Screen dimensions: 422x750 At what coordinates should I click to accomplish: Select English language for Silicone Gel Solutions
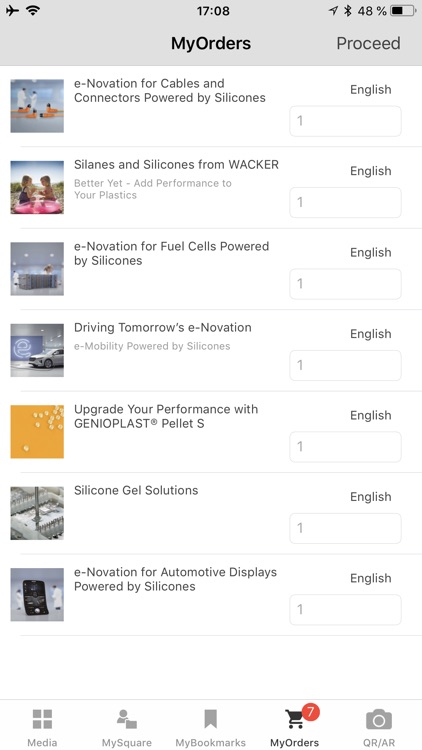pos(371,496)
